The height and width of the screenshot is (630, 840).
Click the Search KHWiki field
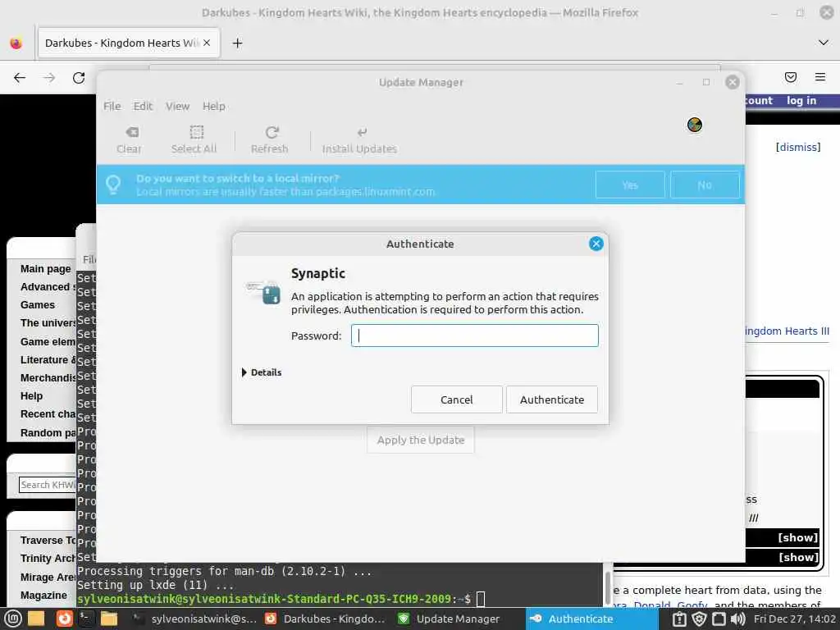pyautogui.click(x=47, y=485)
